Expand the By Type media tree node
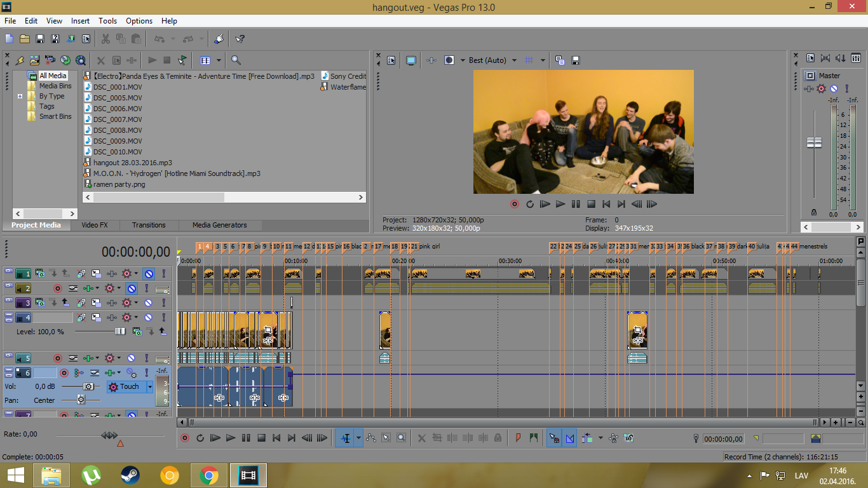 click(20, 97)
